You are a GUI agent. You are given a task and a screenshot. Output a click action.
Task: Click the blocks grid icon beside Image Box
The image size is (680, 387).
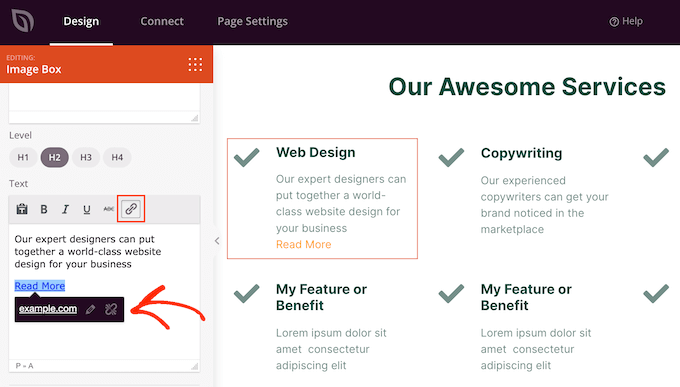(x=195, y=64)
